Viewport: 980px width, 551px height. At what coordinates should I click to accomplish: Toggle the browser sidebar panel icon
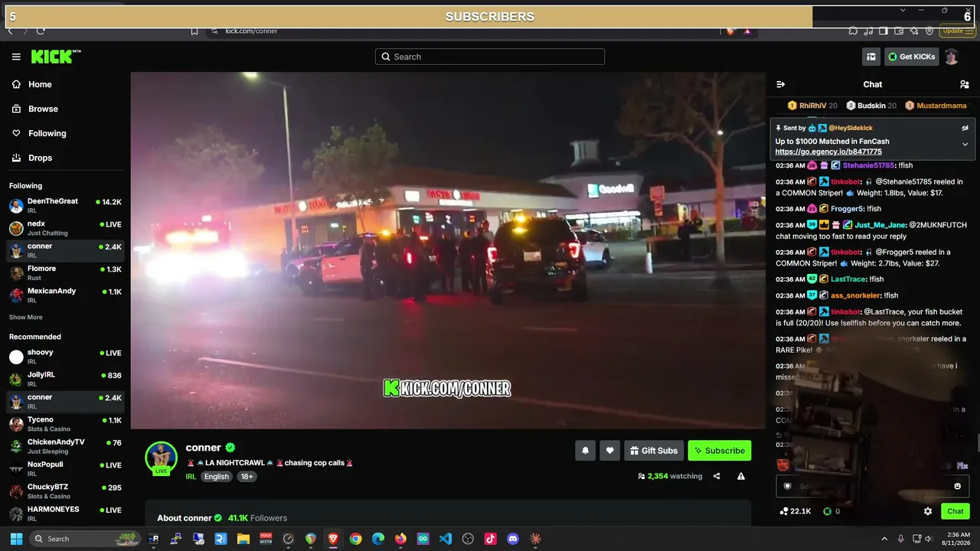884,31
